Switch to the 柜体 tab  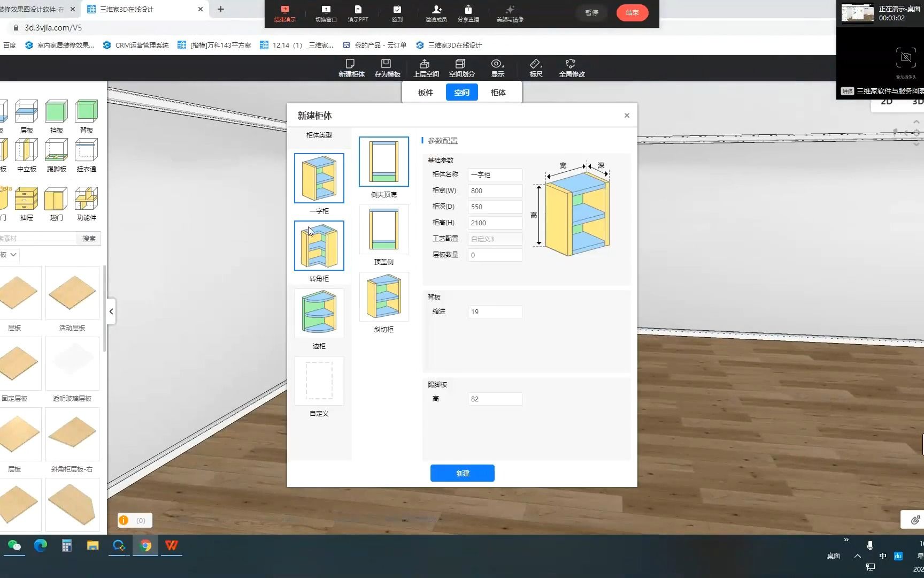497,92
